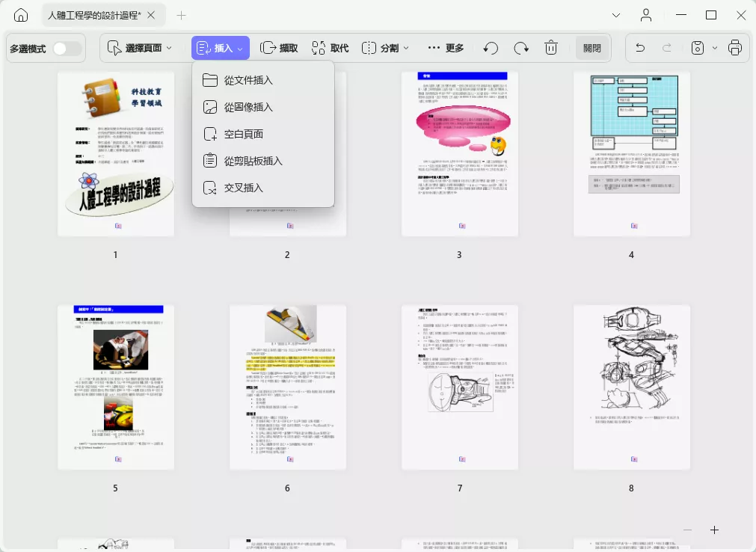Select page 8 sketch thumbnail

tap(632, 387)
